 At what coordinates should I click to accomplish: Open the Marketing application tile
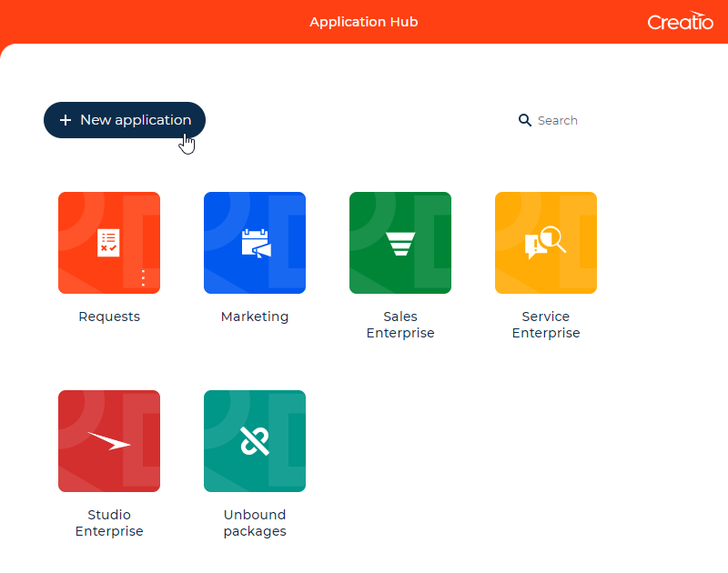pyautogui.click(x=255, y=243)
